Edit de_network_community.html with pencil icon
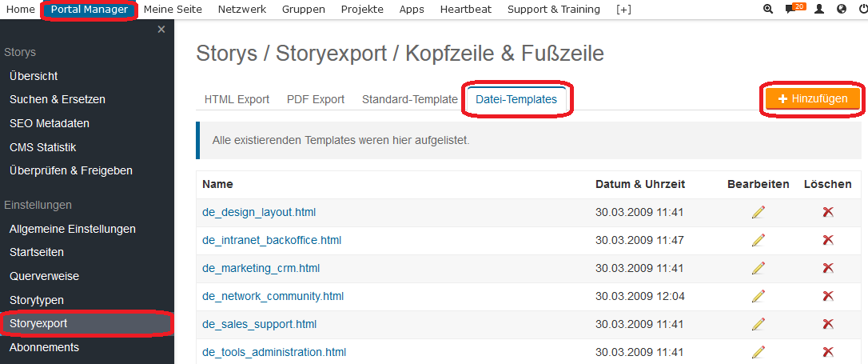 coord(759,296)
